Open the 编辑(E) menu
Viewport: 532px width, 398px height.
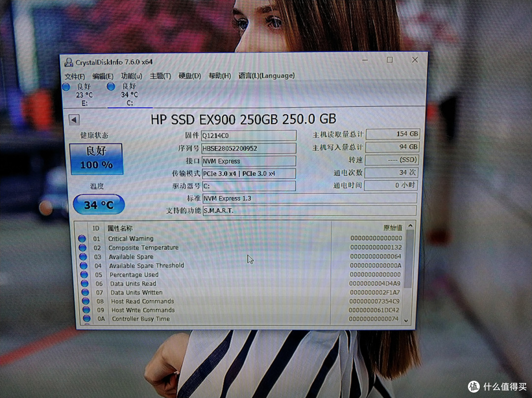pos(103,76)
